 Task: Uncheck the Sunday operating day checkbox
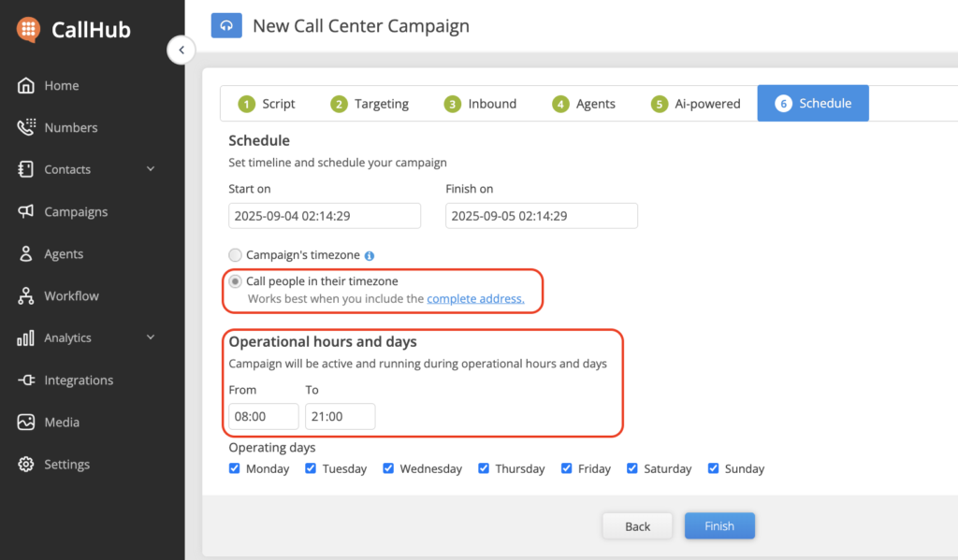tap(714, 468)
